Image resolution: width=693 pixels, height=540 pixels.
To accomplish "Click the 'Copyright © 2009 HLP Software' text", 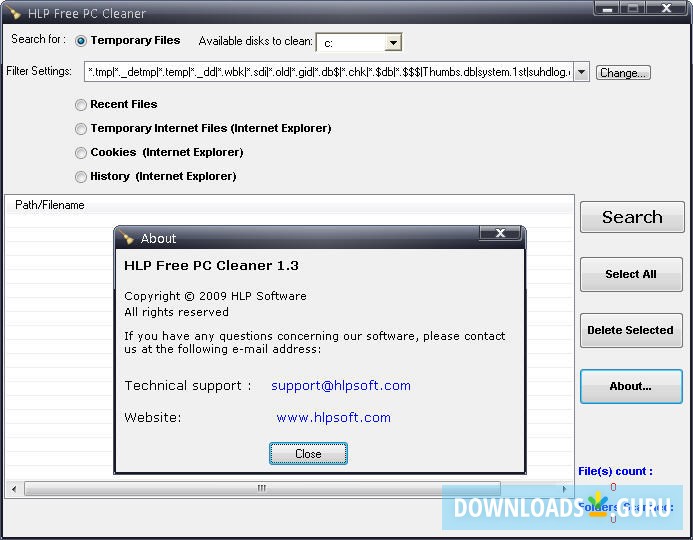I will 215,296.
